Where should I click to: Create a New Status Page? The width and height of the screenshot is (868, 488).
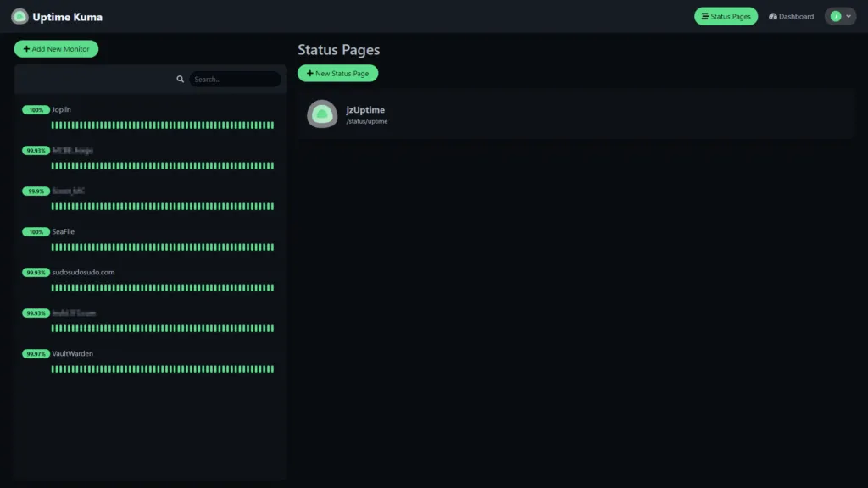pyautogui.click(x=337, y=74)
